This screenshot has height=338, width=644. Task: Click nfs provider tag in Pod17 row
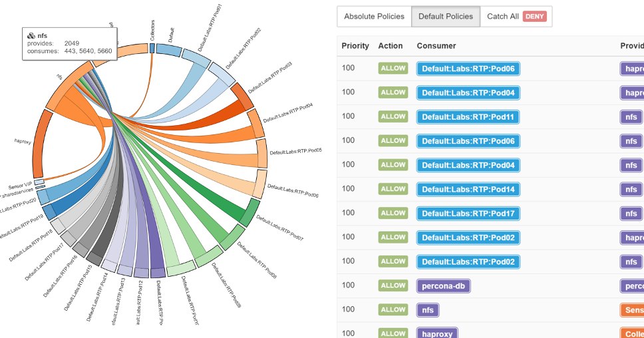(x=631, y=214)
